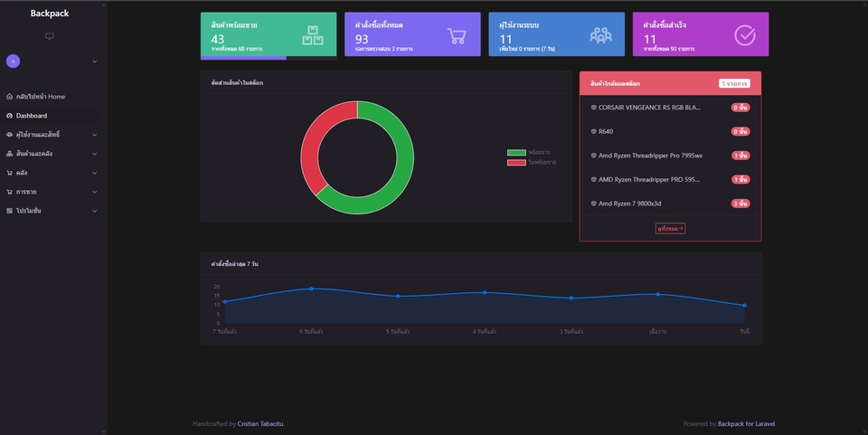Expand the user account dropdown chevron
The height and width of the screenshot is (435, 868).
(x=94, y=61)
